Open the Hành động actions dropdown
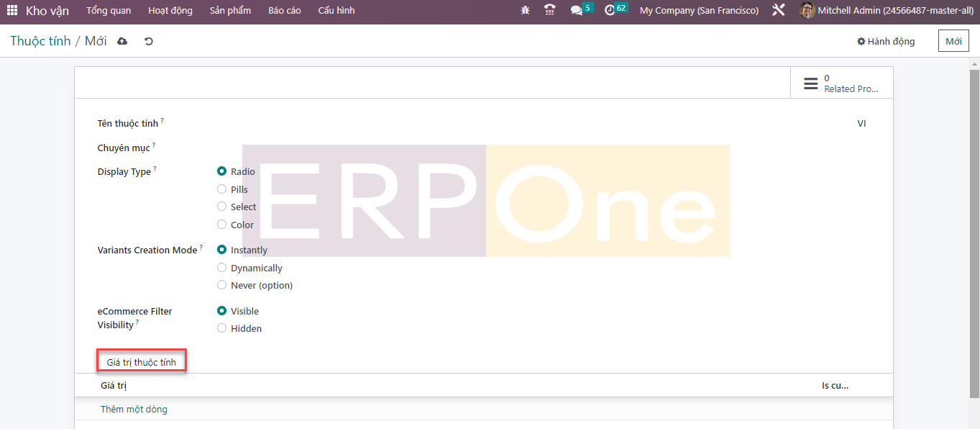This screenshot has width=980, height=429. coord(886,41)
